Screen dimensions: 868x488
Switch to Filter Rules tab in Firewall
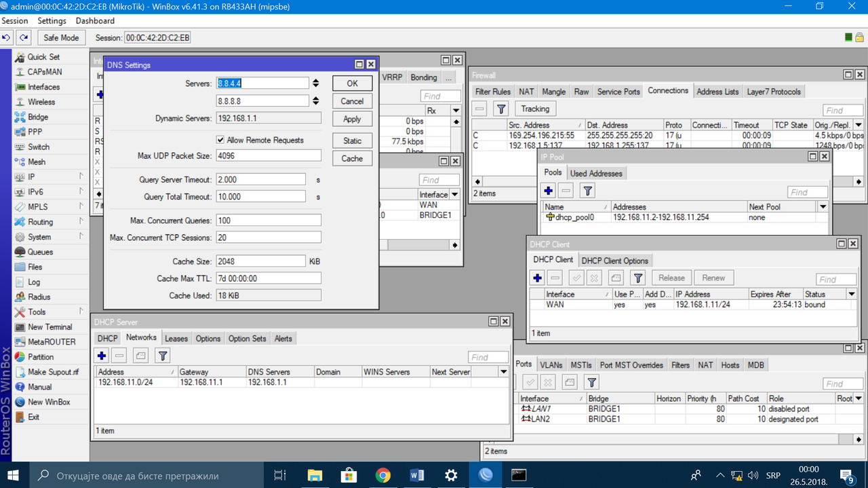point(493,92)
